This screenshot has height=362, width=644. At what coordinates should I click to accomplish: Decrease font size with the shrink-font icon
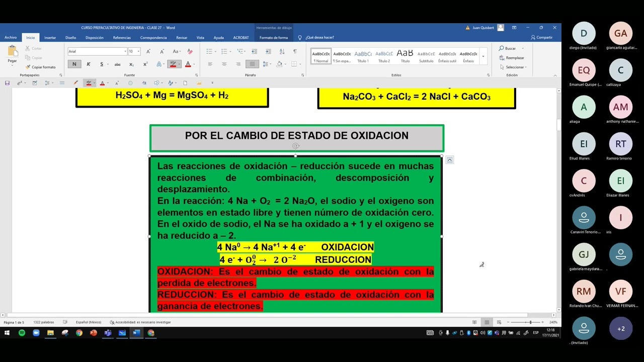pyautogui.click(x=162, y=51)
